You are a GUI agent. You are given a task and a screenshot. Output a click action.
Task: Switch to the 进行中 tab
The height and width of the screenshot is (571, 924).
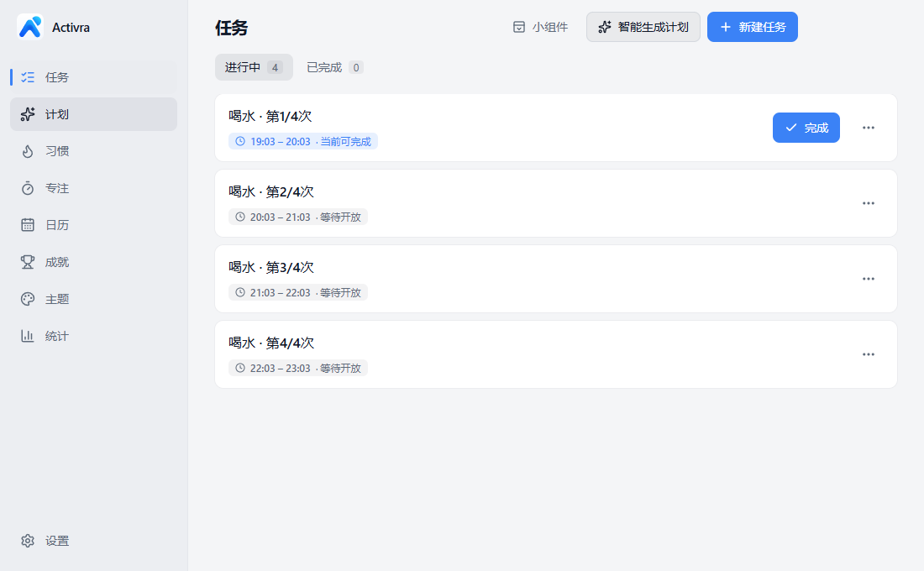(x=254, y=67)
